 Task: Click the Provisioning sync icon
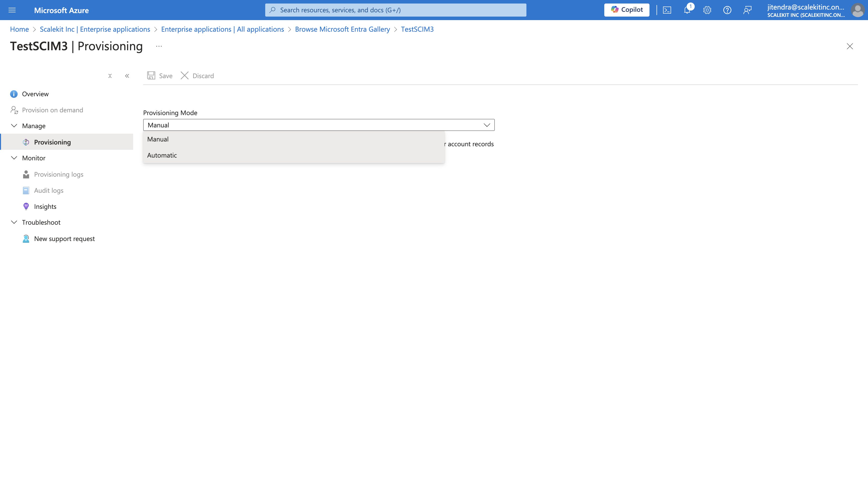point(26,142)
